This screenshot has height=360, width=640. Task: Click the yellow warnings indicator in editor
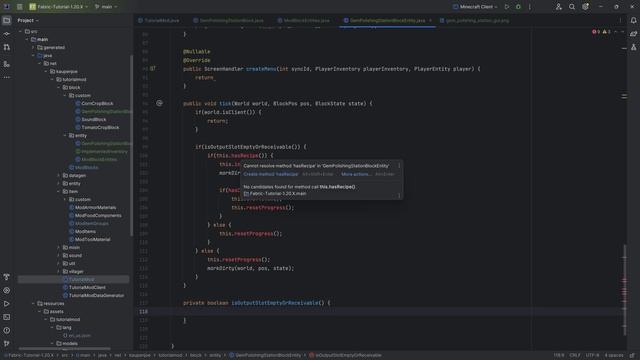click(x=607, y=31)
